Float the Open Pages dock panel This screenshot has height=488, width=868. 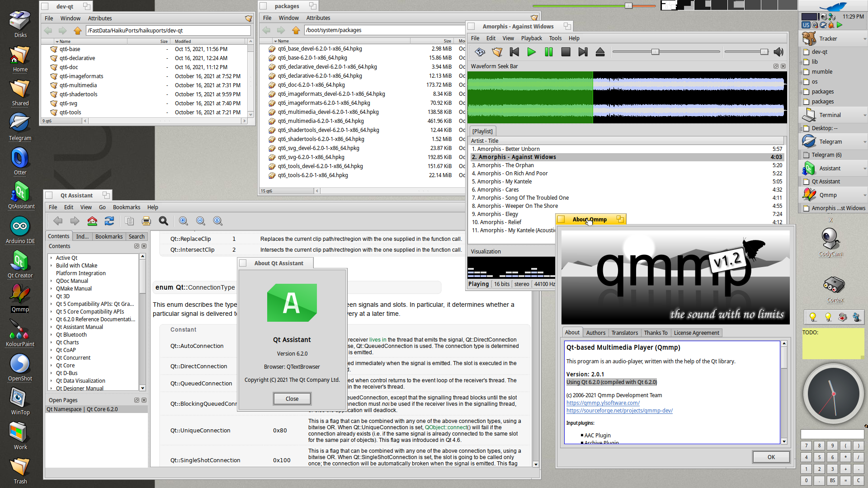pos(137,400)
